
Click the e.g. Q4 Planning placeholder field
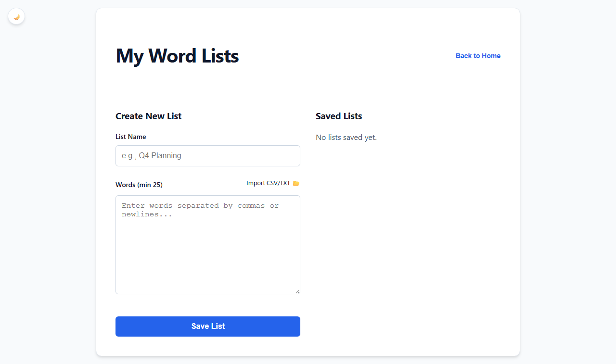click(x=207, y=155)
